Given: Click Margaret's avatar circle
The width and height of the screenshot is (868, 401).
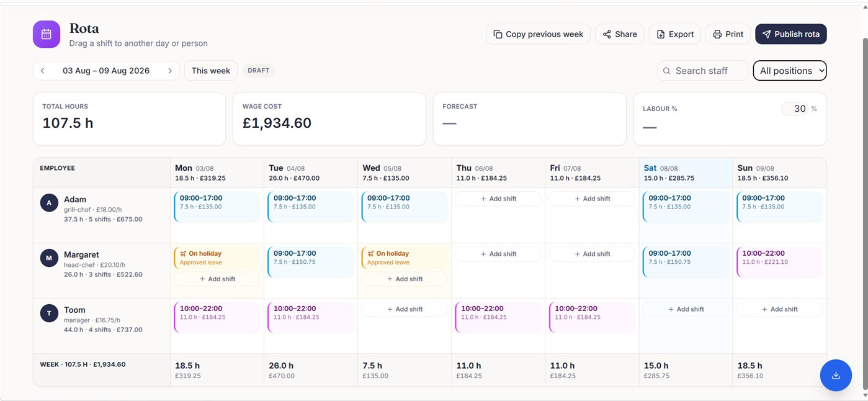Looking at the screenshot, I should click(49, 258).
